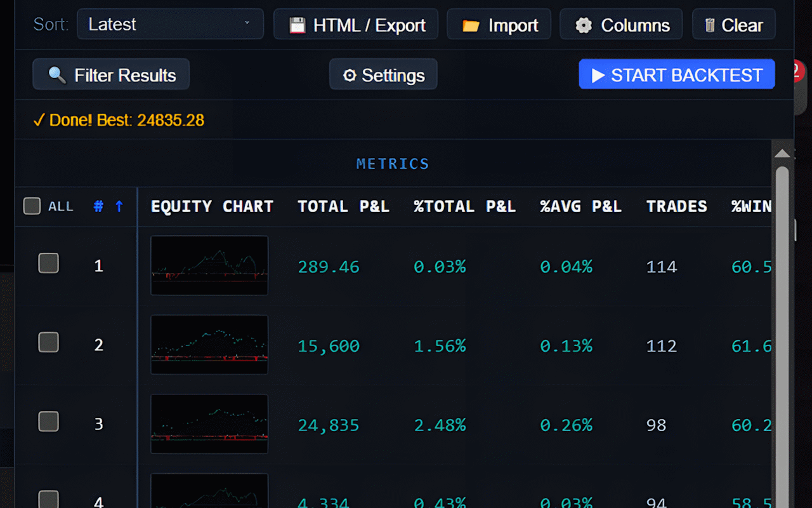This screenshot has width=812, height=508.
Task: Open the Sort dropdown showing Latest
Action: (170, 24)
